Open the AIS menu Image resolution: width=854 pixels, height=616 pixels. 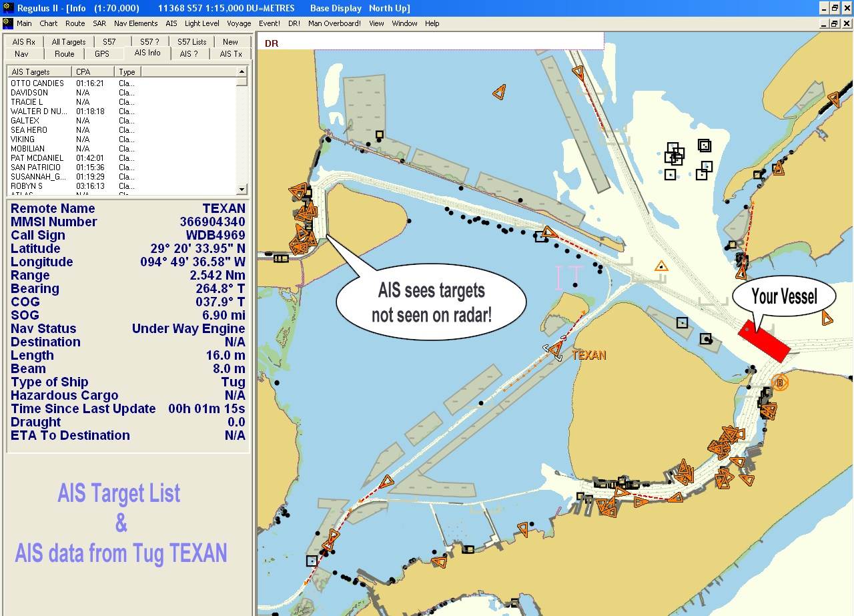click(171, 23)
